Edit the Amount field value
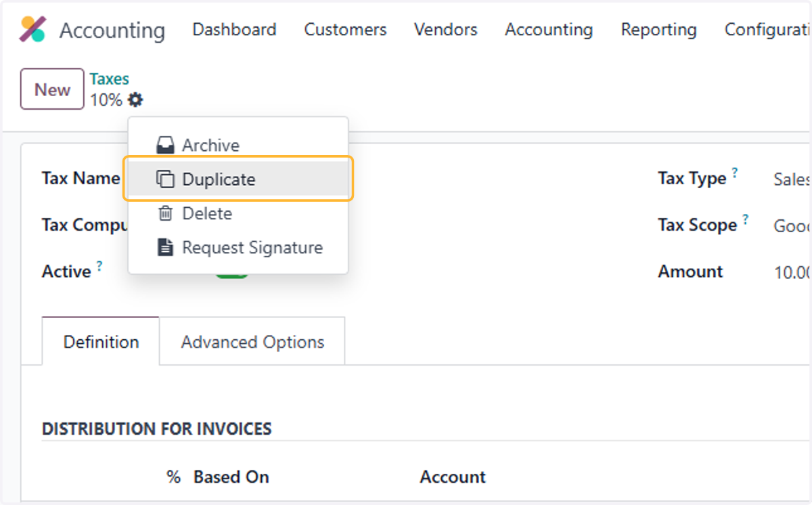This screenshot has width=812, height=505. pos(792,272)
